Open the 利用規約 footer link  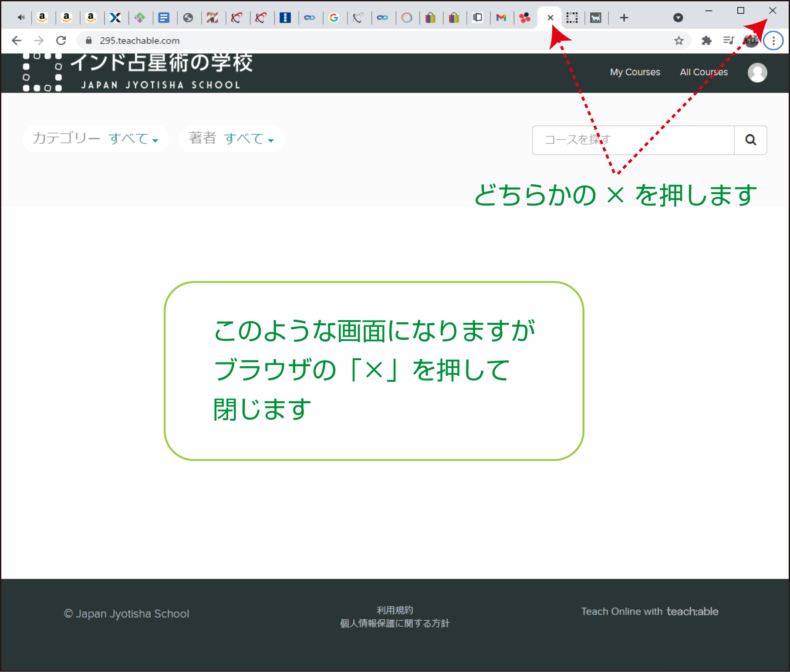point(395,610)
